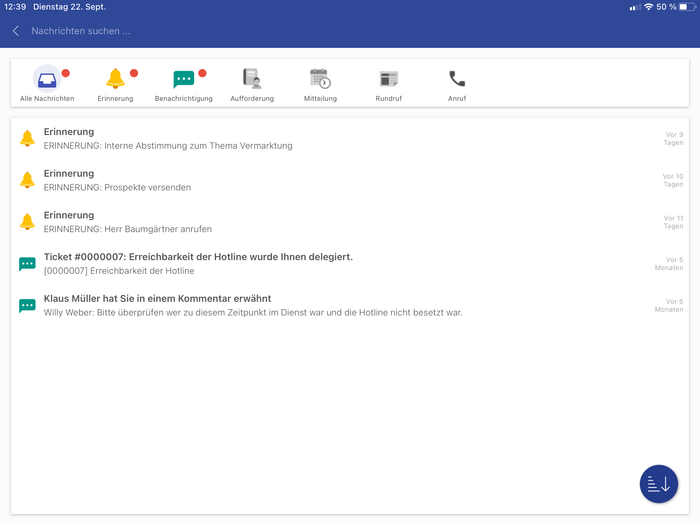Tap chat icon beside Ticket #0000007 message
This screenshot has height=525, width=700.
coord(27,264)
